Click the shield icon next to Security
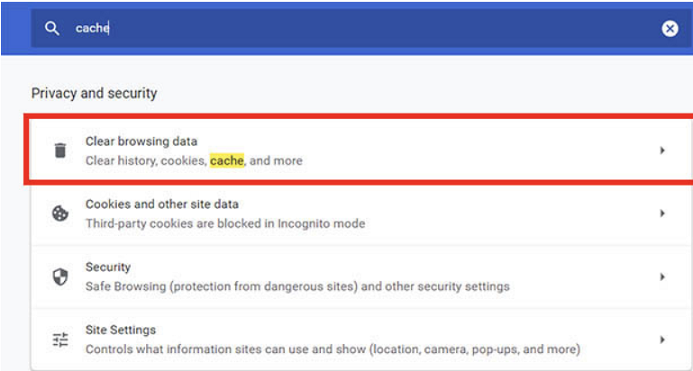 coord(60,277)
